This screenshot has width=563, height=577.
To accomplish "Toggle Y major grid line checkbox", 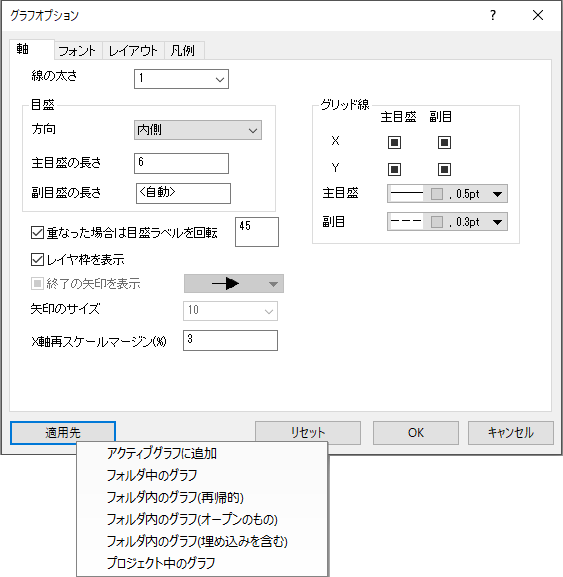I will [394, 170].
